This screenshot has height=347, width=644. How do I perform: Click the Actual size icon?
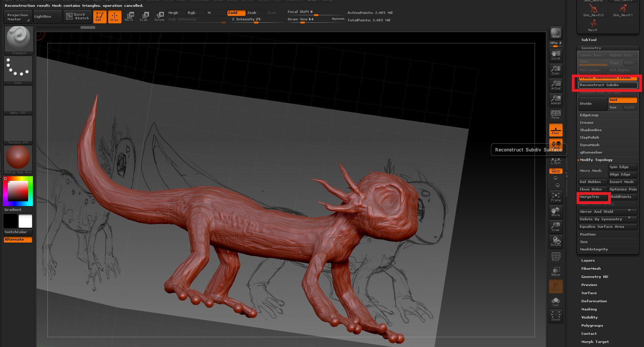click(556, 85)
